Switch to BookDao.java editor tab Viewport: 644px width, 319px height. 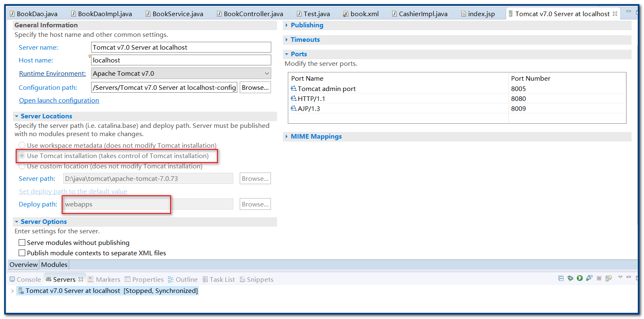33,14
